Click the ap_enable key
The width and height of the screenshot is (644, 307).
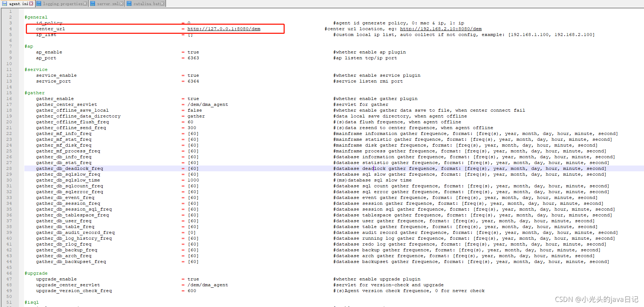tap(49, 52)
